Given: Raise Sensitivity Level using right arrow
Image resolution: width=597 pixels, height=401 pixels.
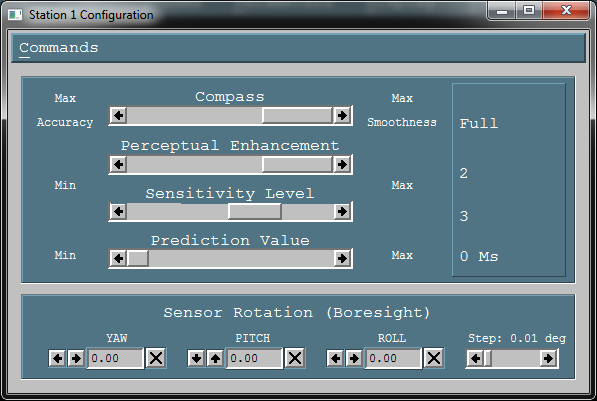Looking at the screenshot, I should (342, 211).
